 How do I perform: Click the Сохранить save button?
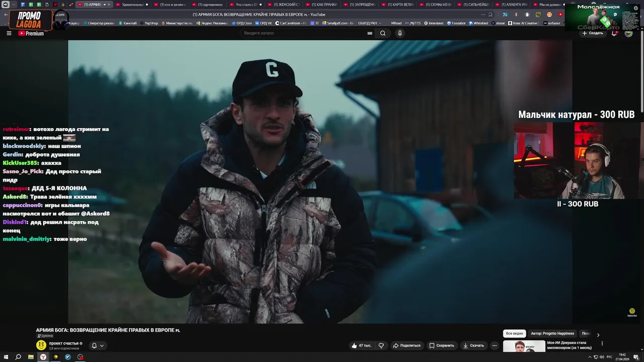pyautogui.click(x=442, y=345)
